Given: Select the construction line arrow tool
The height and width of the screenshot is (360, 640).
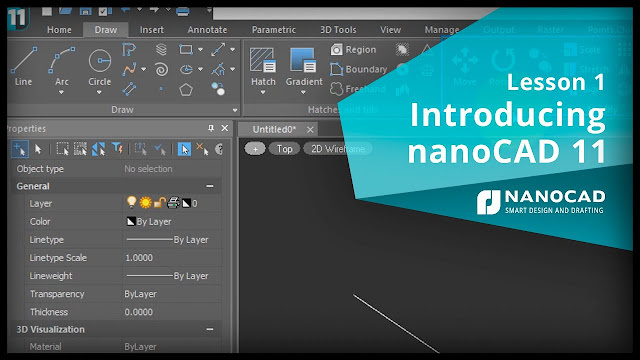Looking at the screenshot, I should [218, 50].
